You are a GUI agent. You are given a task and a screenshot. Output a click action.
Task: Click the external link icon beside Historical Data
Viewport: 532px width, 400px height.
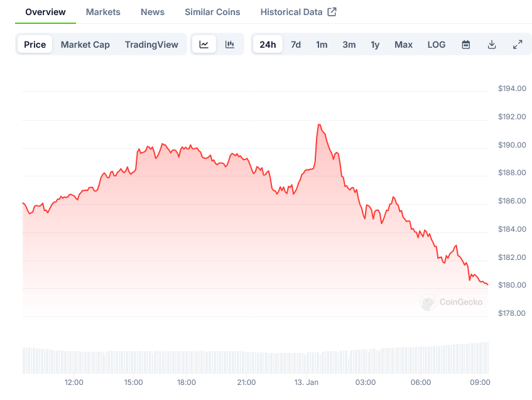click(332, 12)
